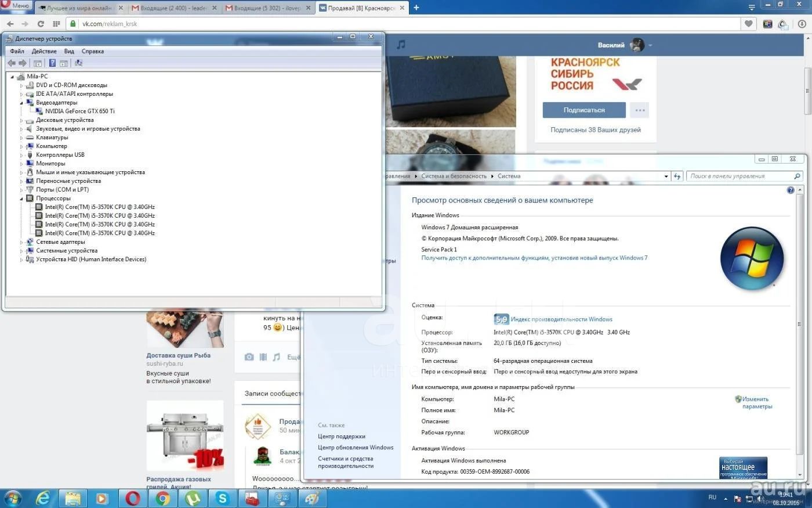Click the red toolbox icon in taskbar
Viewport: 812px width, 508px height.
coord(252,498)
